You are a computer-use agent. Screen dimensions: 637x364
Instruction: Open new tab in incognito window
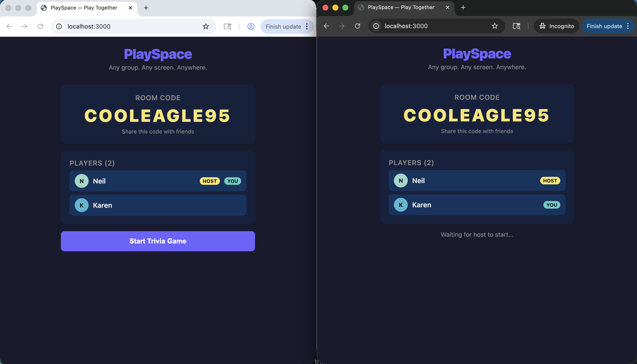463,7
